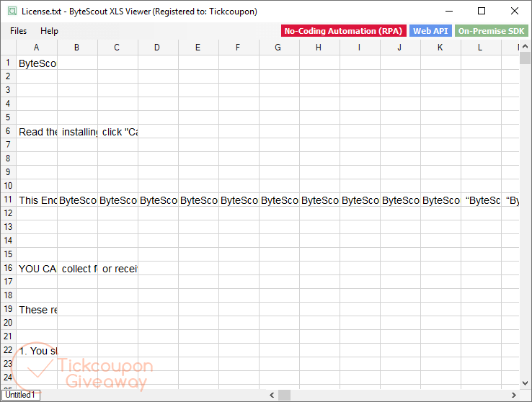Click the horizontal scrollbar left arrow

click(272, 396)
